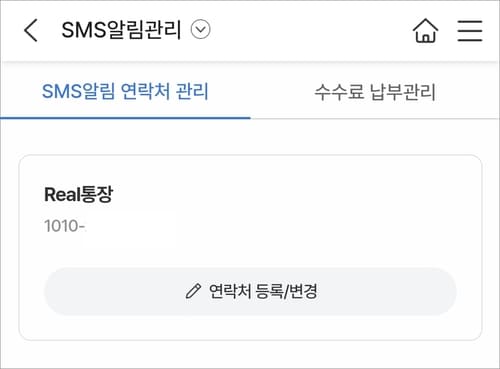Viewport: 500px width, 369px height.
Task: Edit the Real통장 SMS contact via pill button
Action: [250, 291]
